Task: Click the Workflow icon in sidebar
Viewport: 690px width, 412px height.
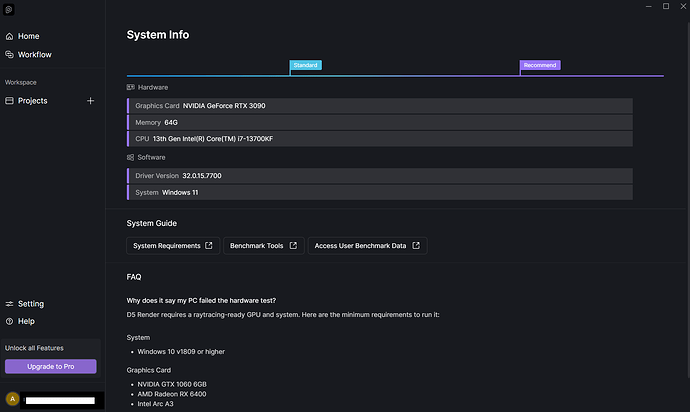Action: 9,55
